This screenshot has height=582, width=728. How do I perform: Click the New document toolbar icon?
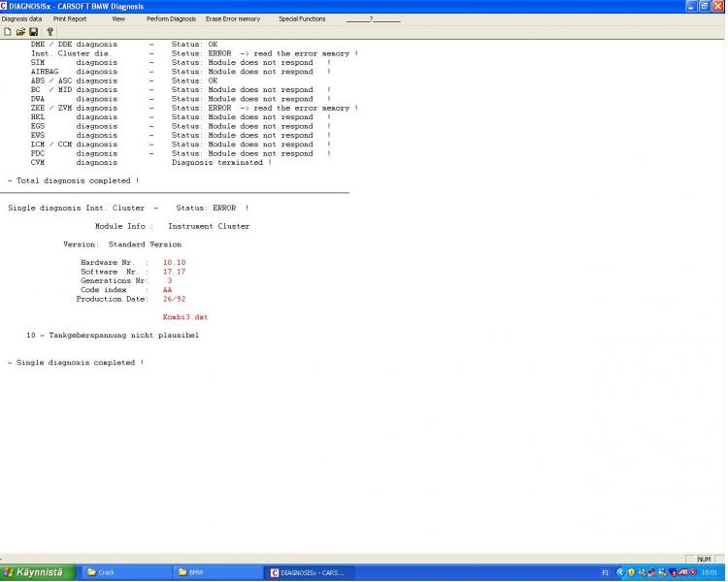click(x=8, y=32)
